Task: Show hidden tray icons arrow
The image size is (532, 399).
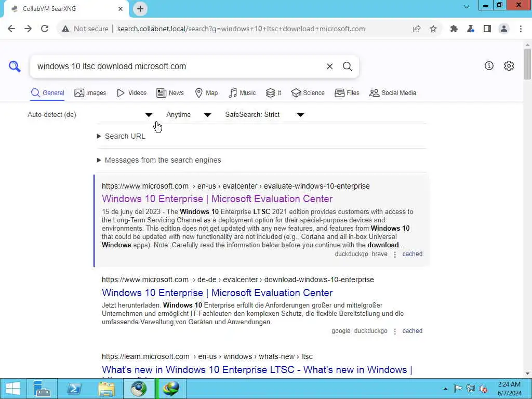Action: coord(445,389)
